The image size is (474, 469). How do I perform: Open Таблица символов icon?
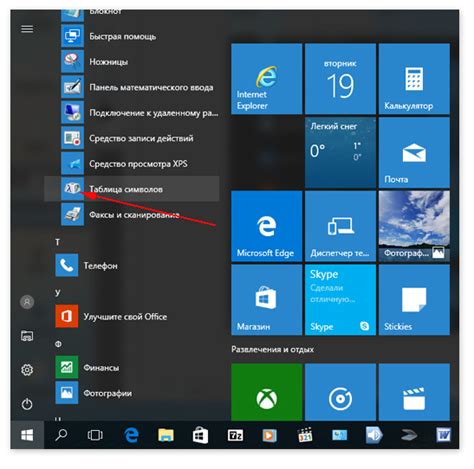(72, 189)
